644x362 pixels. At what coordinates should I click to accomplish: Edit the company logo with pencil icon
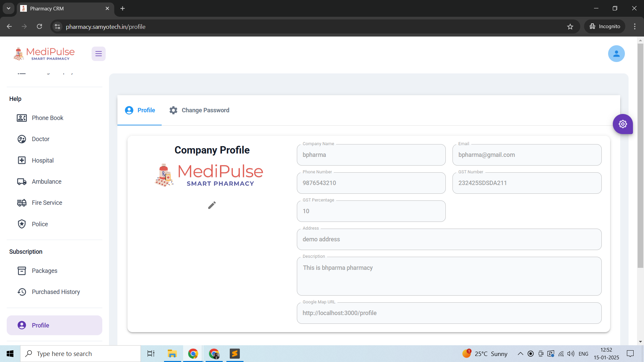tap(212, 205)
